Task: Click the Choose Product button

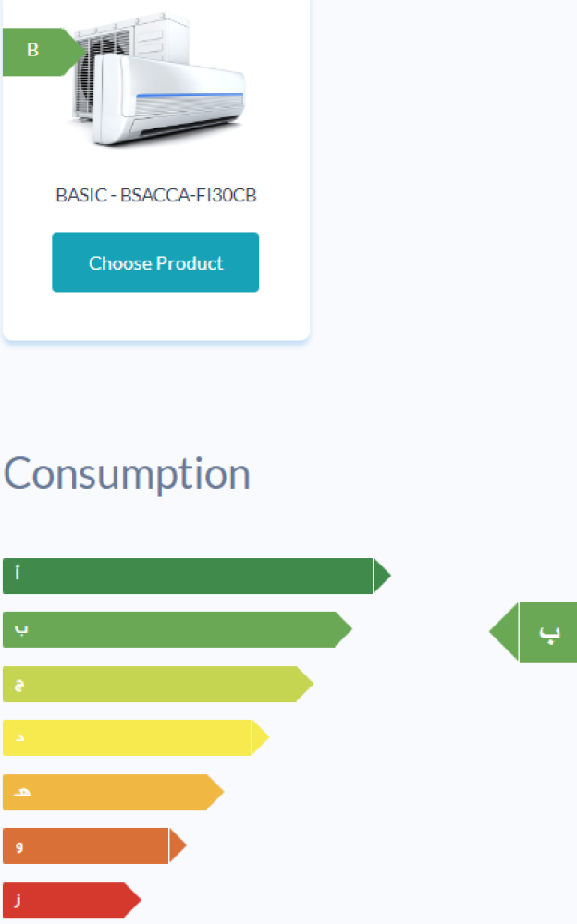Action: click(x=155, y=262)
